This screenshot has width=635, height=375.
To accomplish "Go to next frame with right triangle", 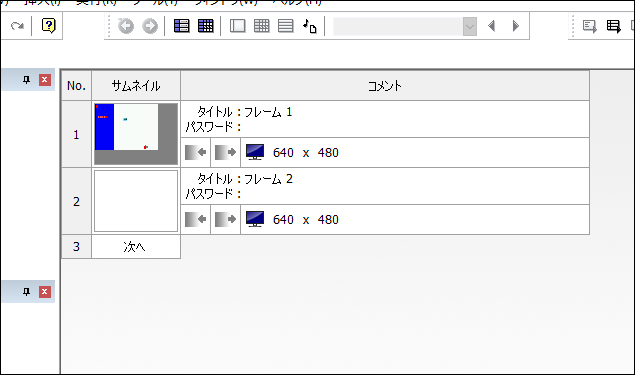I will click(x=516, y=26).
